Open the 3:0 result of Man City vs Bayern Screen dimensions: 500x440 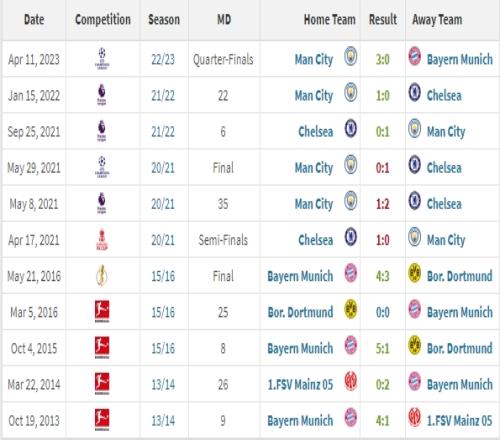click(383, 60)
